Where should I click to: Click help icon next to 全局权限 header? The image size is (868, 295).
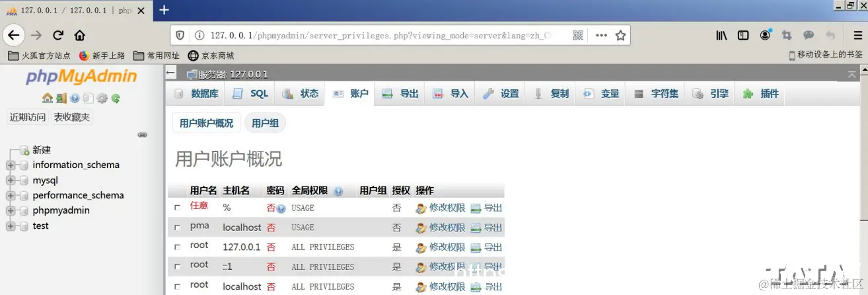tap(338, 191)
